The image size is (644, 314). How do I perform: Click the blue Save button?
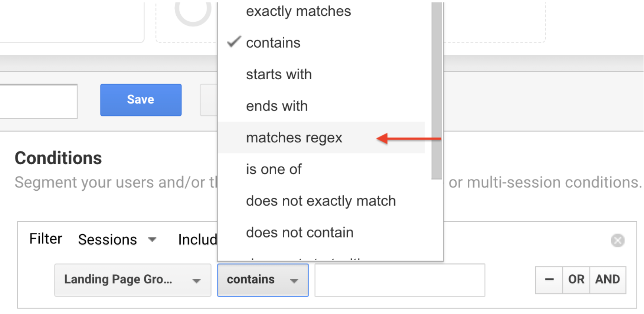coord(141,100)
